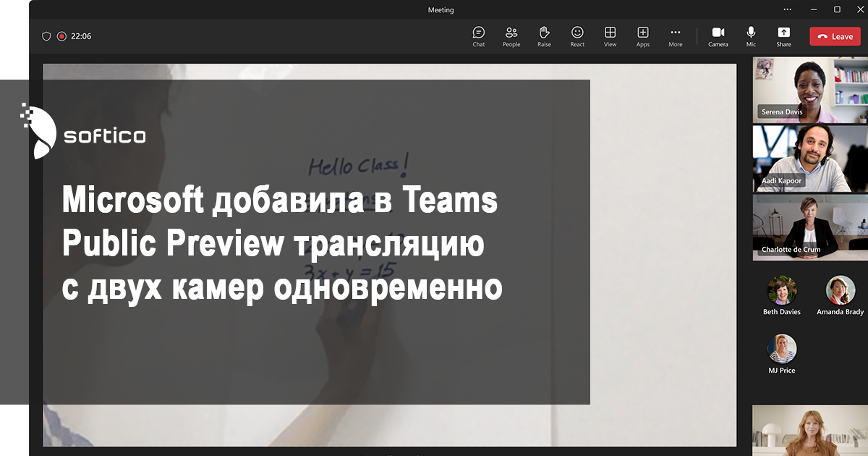Open the Apps panel
Screen dimensions: 868x456
tap(643, 36)
